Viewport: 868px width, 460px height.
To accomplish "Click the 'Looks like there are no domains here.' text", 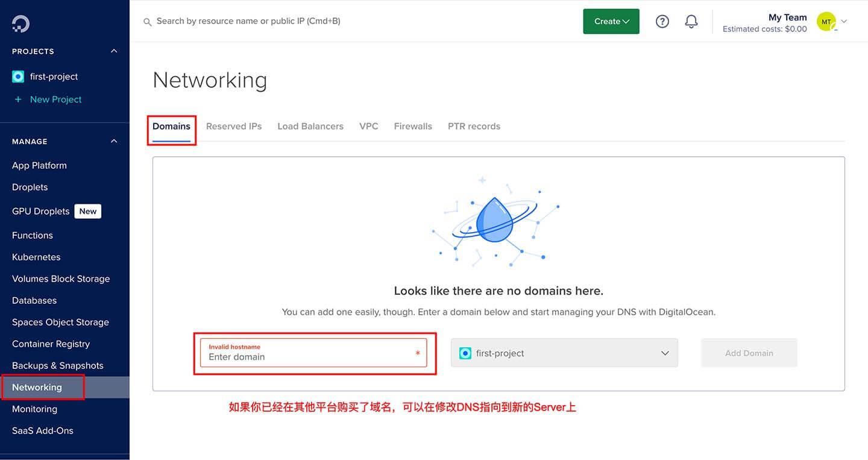I will 498,291.
